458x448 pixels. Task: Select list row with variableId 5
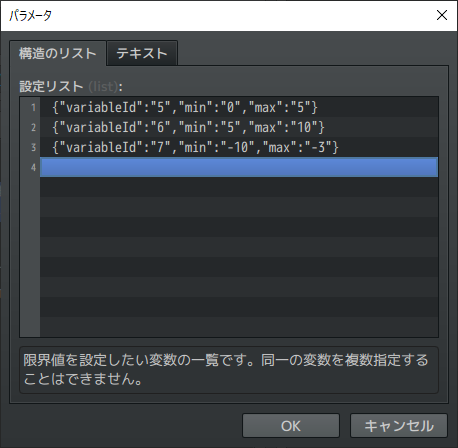[x=239, y=107]
